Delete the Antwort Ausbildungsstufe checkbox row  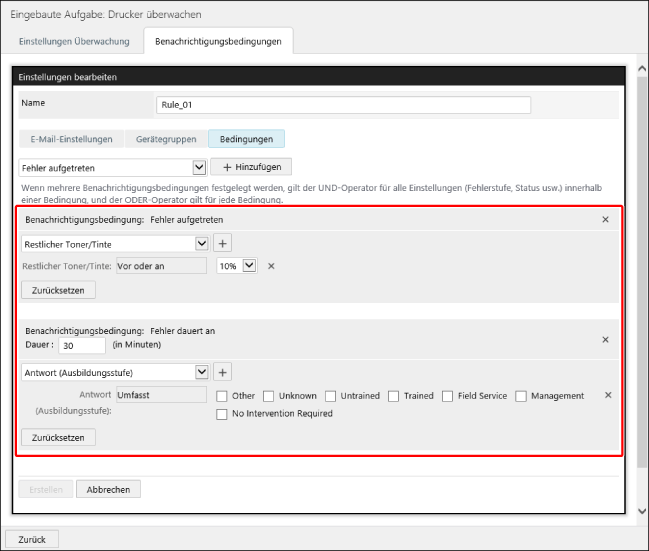608,395
